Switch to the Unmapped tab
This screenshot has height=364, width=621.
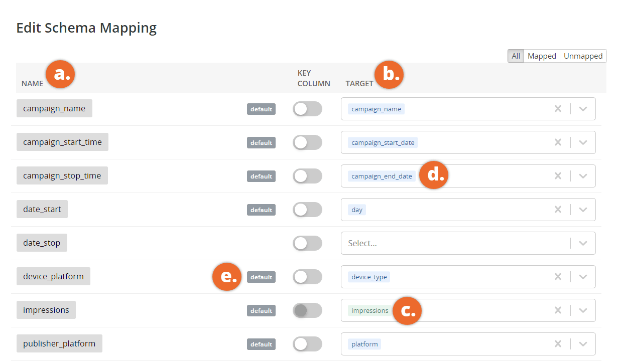pos(583,56)
